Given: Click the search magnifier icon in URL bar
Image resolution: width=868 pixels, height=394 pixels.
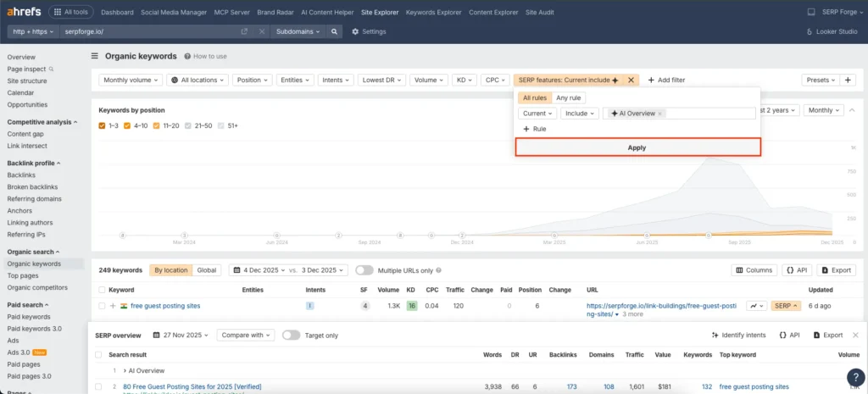Looking at the screenshot, I should (x=335, y=31).
